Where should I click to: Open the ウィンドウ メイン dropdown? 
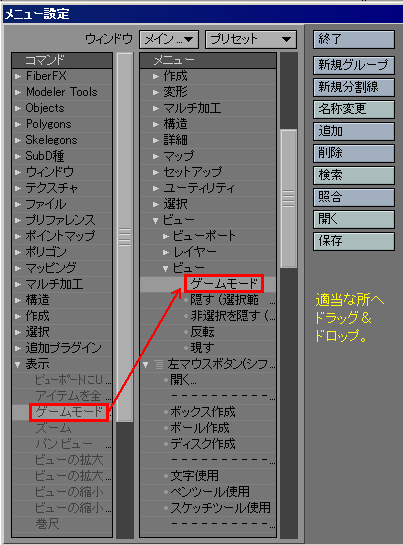tap(169, 39)
